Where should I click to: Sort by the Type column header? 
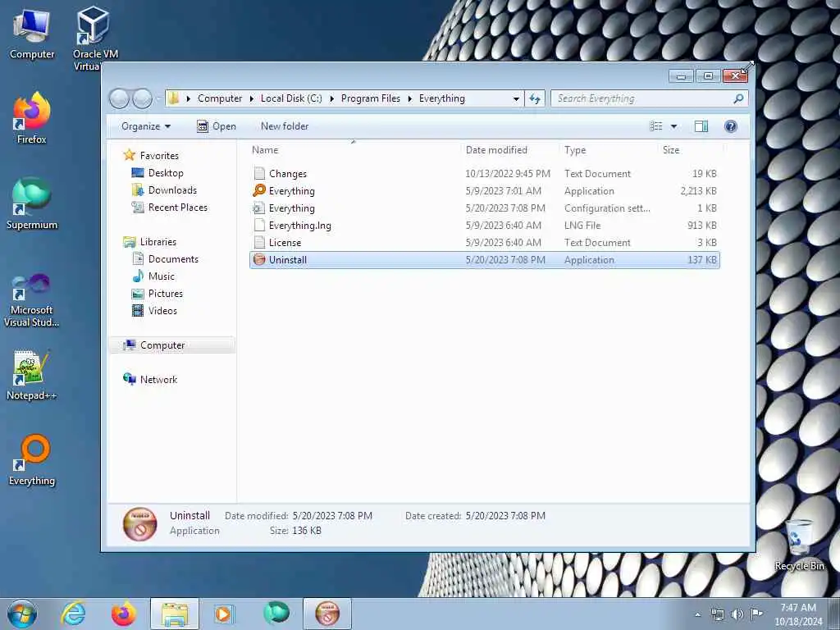coord(575,150)
